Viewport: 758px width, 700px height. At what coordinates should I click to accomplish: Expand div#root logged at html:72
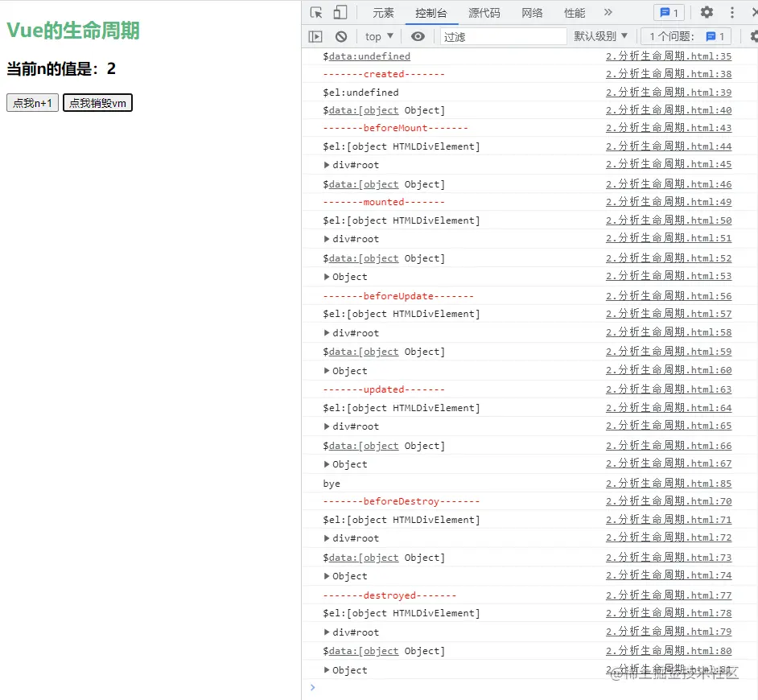[327, 538]
